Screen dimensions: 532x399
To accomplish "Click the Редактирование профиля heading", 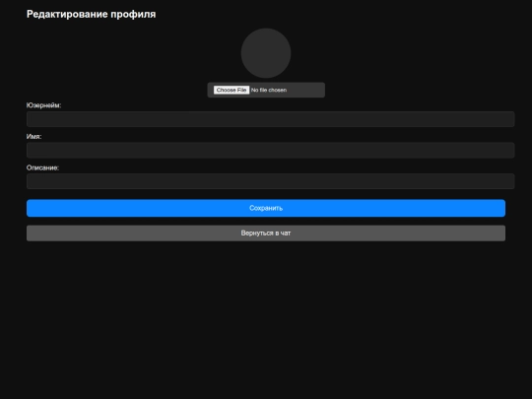I will point(92,14).
